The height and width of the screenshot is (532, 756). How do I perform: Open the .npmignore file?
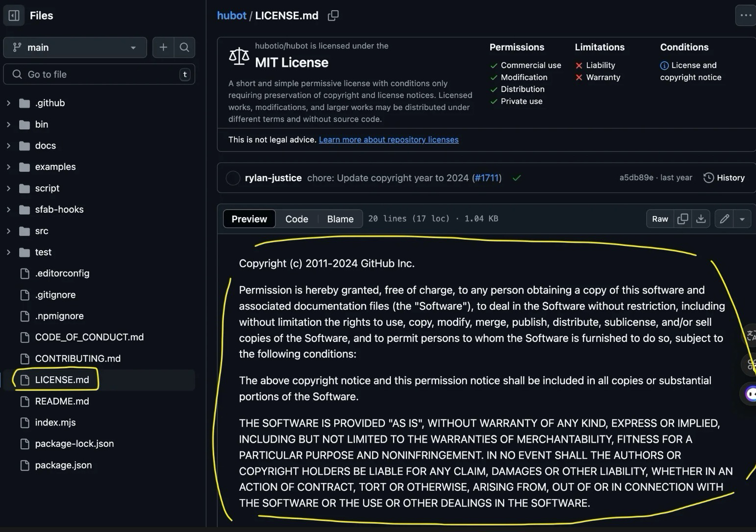tap(59, 316)
